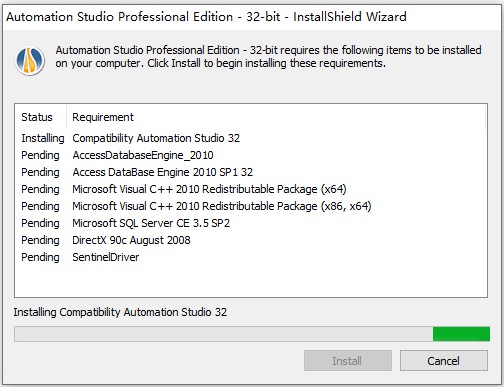Click the requirements description paragraph
Image resolution: width=504 pixels, height=387 pixels.
pyautogui.click(x=268, y=56)
